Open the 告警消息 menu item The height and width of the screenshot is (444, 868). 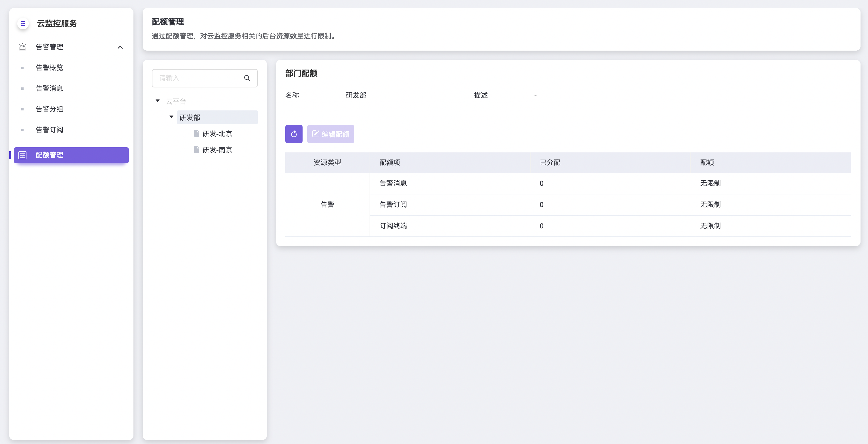tap(49, 88)
